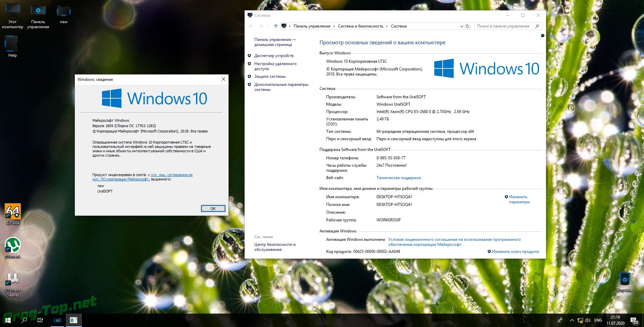Open the help question-mark icon in Система

pos(542,36)
